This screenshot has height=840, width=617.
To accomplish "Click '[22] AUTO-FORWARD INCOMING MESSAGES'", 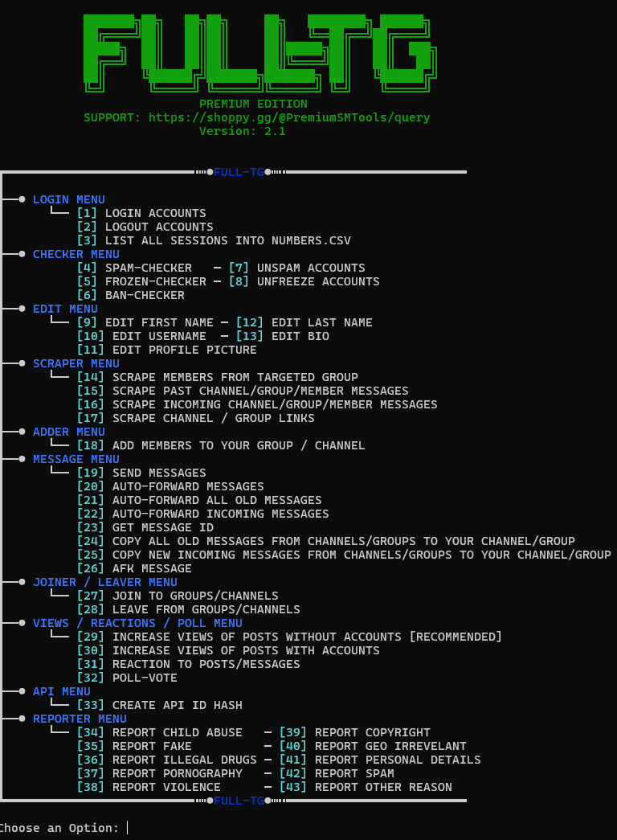I will 203,514.
